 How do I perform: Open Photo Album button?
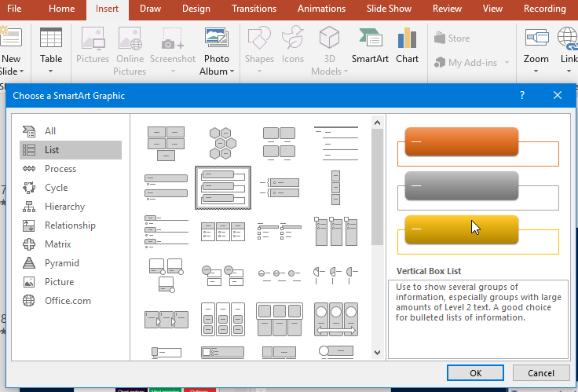pyautogui.click(x=217, y=51)
